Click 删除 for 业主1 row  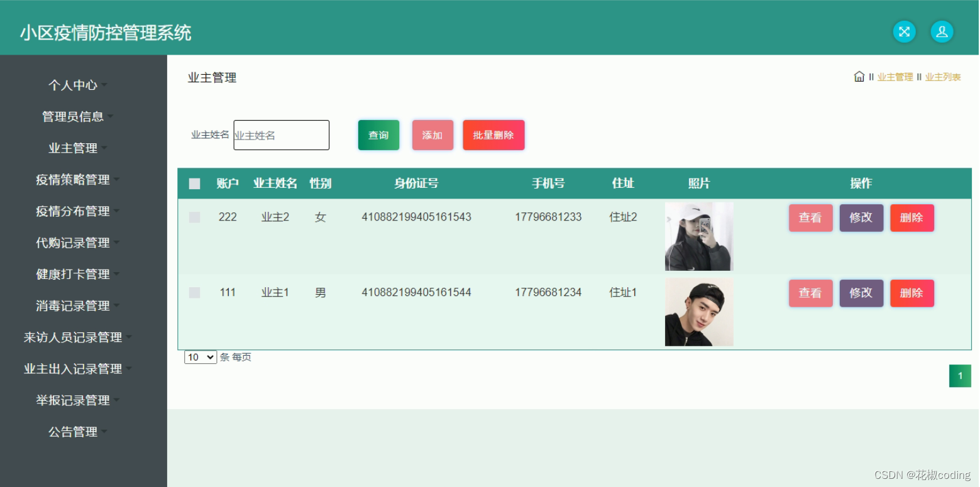tap(911, 293)
